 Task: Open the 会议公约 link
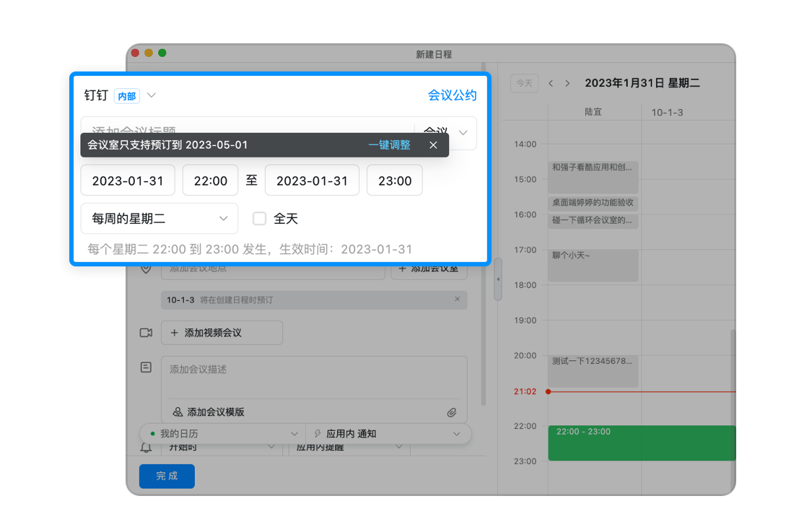(452, 95)
